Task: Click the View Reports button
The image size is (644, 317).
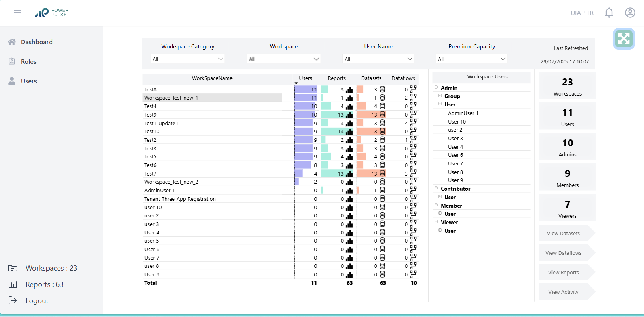Action: click(567, 272)
